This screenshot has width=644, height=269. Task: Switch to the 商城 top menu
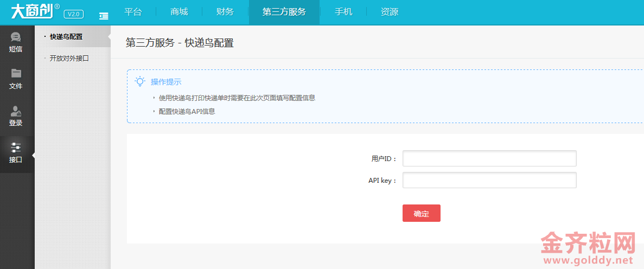click(179, 12)
